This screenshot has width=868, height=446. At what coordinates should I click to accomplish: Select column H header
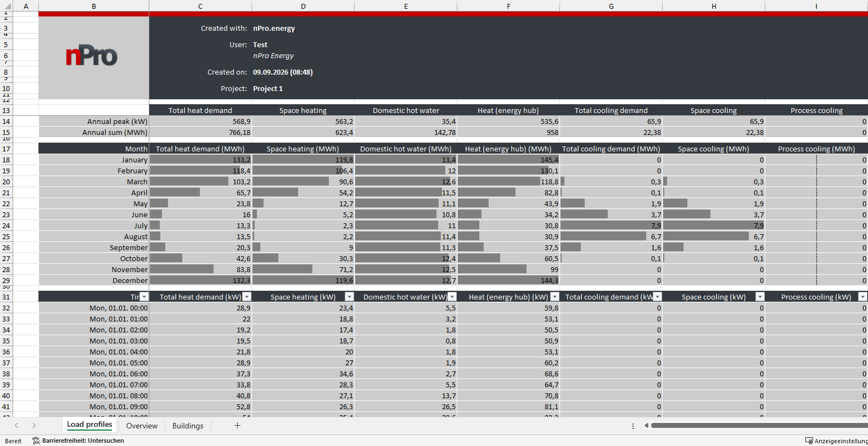714,6
